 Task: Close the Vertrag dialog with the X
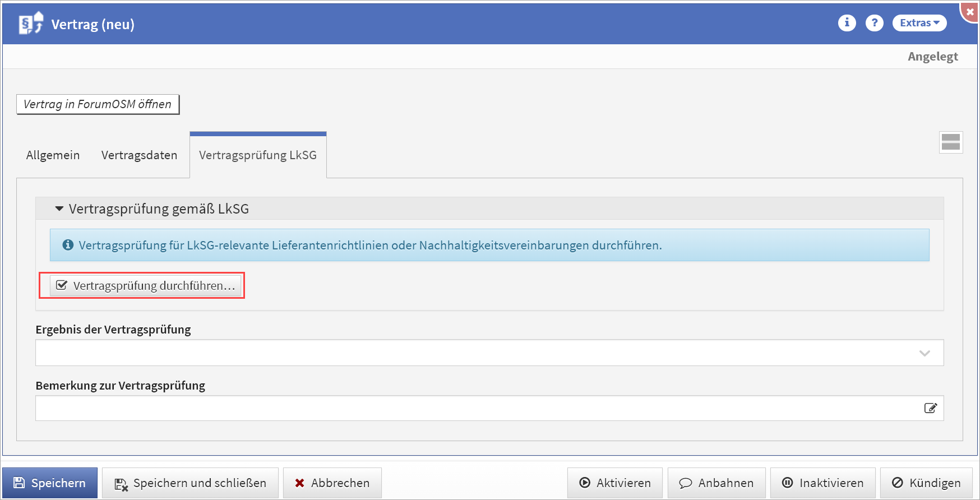click(x=970, y=11)
